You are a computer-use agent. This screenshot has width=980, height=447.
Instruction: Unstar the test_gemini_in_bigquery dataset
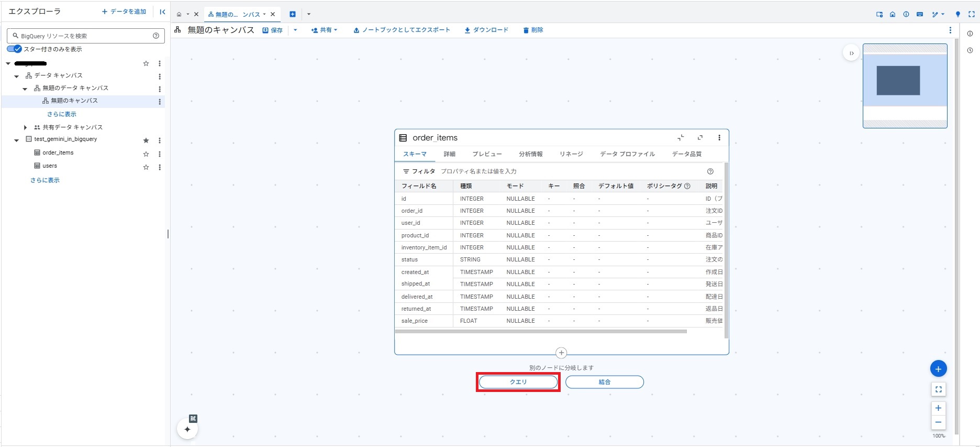tap(146, 140)
